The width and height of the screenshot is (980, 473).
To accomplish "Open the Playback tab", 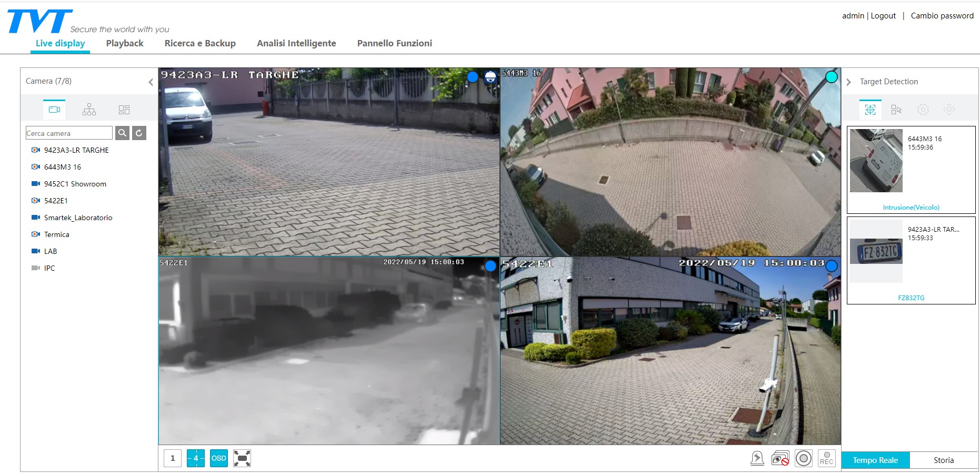I will click(x=125, y=43).
